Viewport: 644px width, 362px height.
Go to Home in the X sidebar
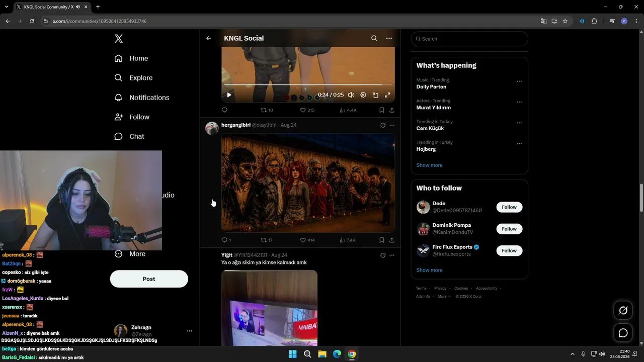tap(131, 58)
